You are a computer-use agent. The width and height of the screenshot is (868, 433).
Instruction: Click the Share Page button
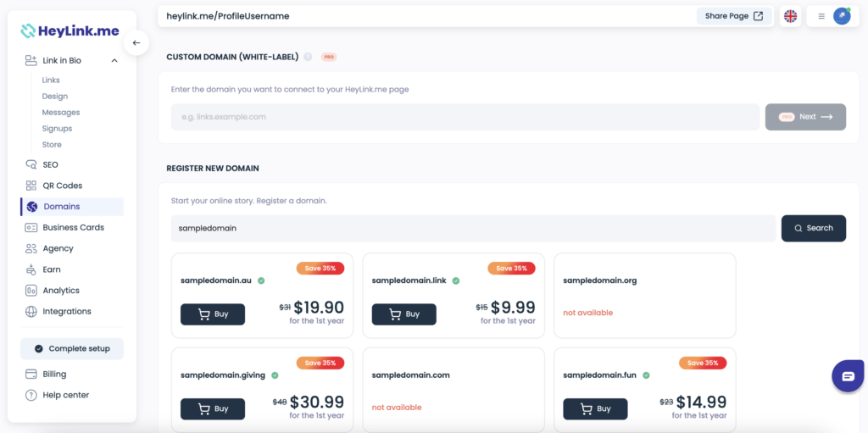(x=734, y=16)
